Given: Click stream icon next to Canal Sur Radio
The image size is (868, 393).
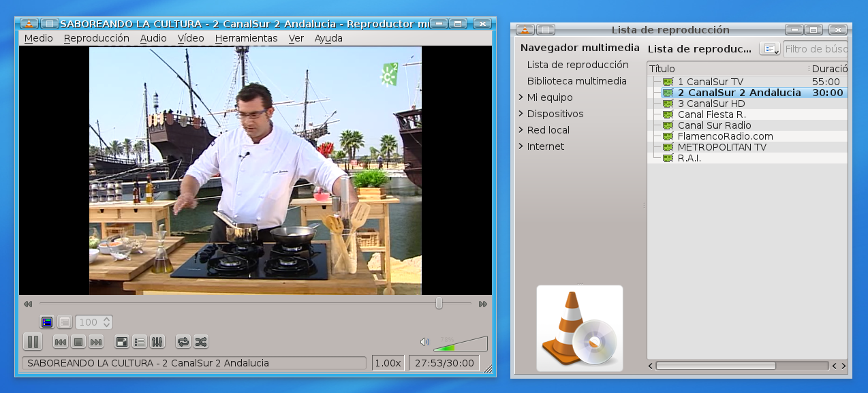Looking at the screenshot, I should (x=668, y=125).
